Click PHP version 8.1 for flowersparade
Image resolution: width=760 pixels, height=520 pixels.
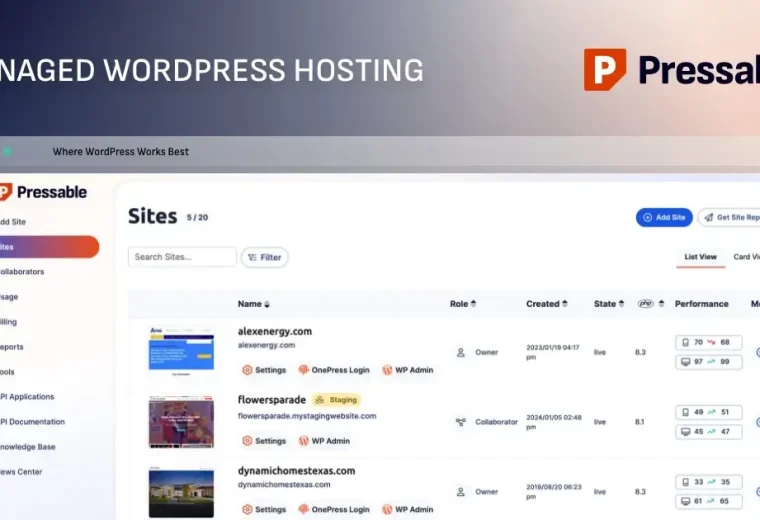pos(640,422)
